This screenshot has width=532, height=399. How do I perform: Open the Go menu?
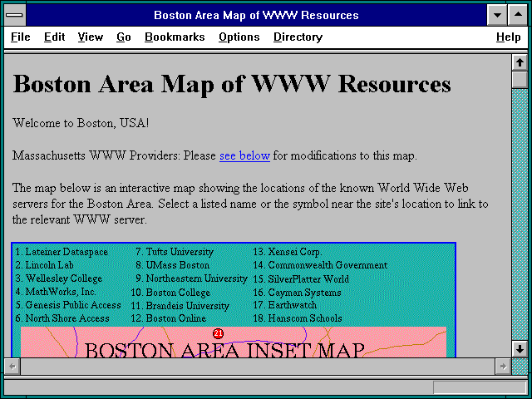(124, 37)
